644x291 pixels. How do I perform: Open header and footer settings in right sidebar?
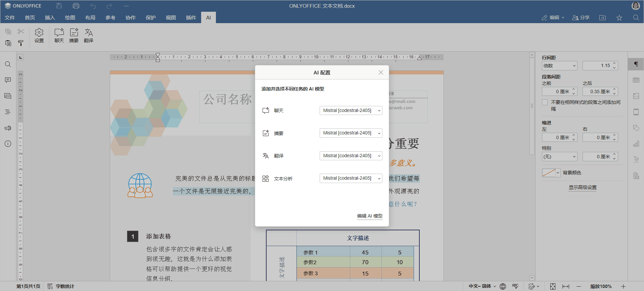[636, 112]
